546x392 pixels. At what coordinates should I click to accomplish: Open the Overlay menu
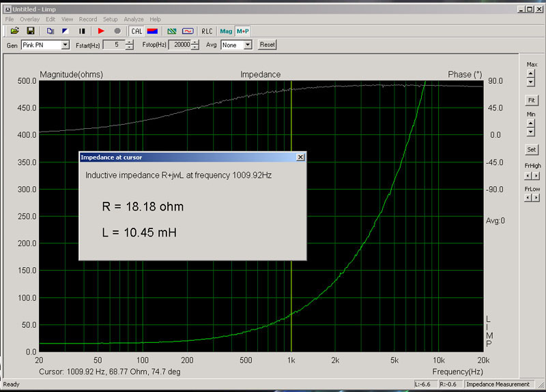29,19
